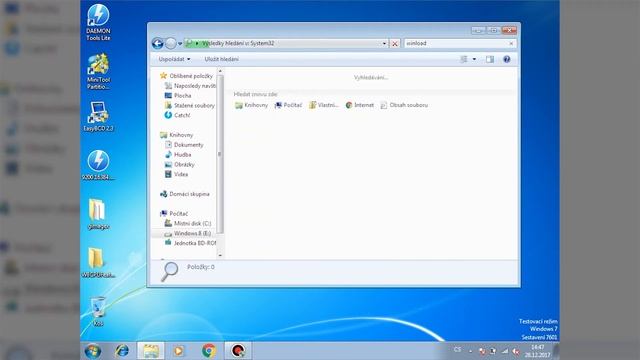Click the network icon in system tray
640x360 pixels.
pos(505,351)
